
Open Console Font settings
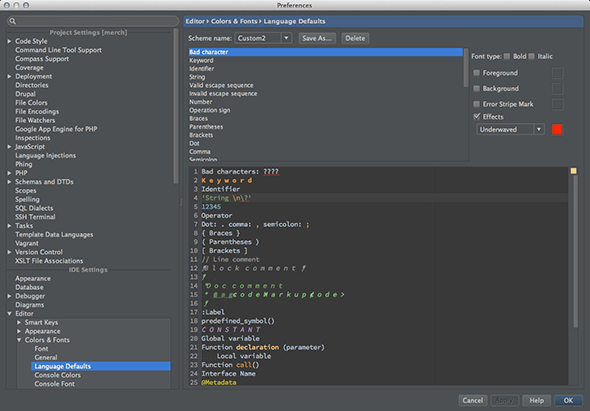(x=55, y=384)
